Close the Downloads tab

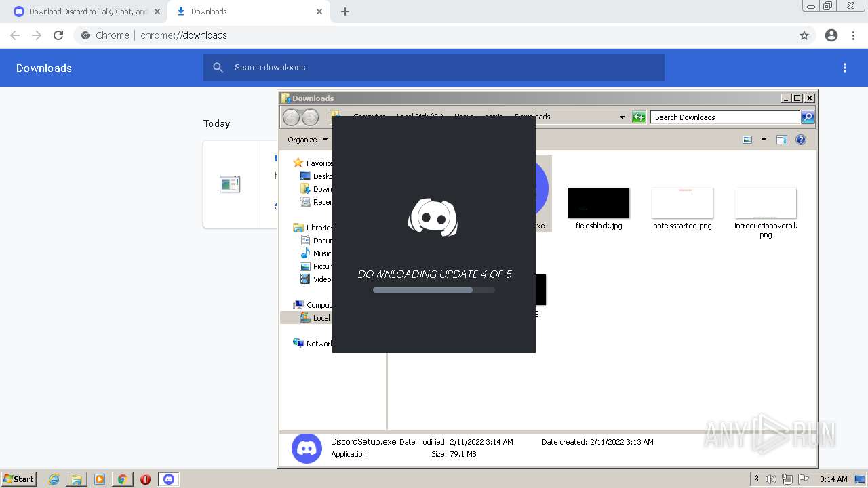point(319,12)
